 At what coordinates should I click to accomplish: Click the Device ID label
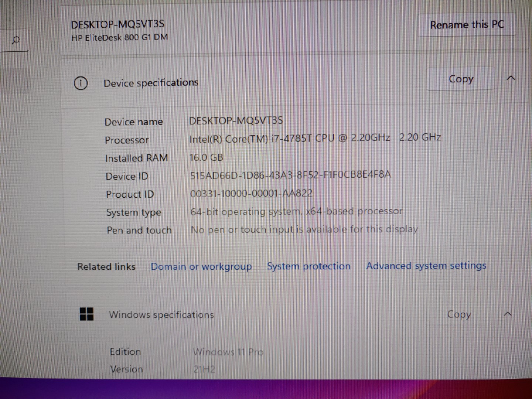click(x=127, y=176)
